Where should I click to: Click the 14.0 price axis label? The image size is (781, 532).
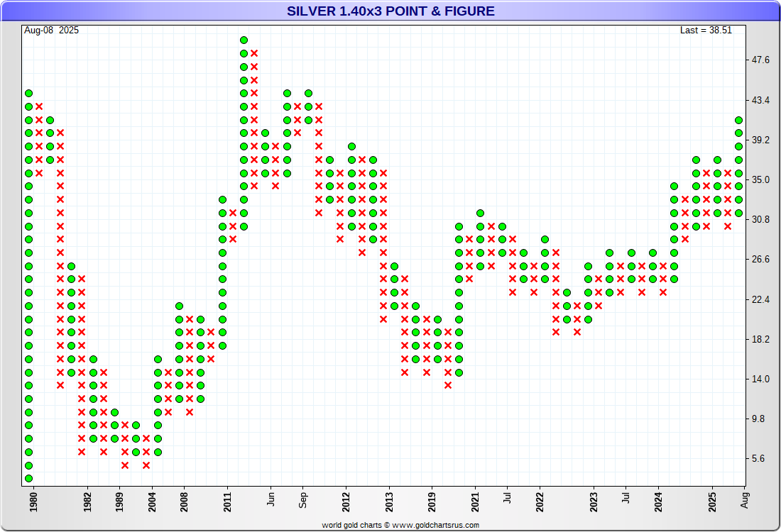[x=760, y=379]
